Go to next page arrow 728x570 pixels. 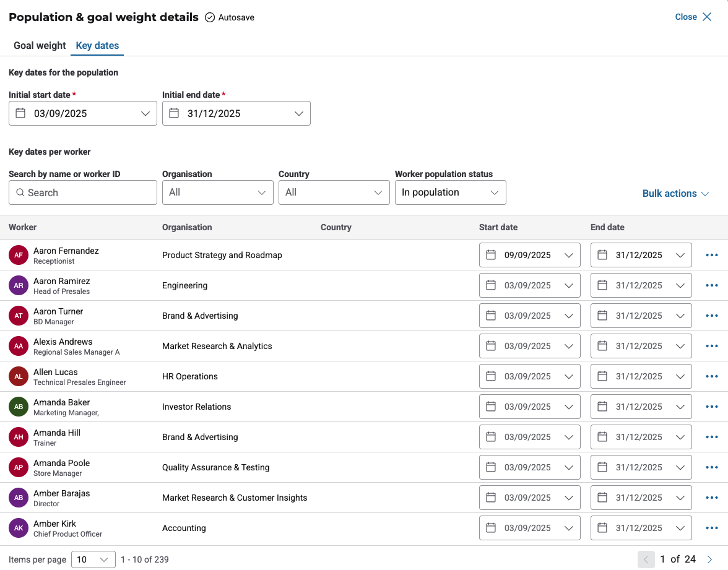[x=709, y=559]
